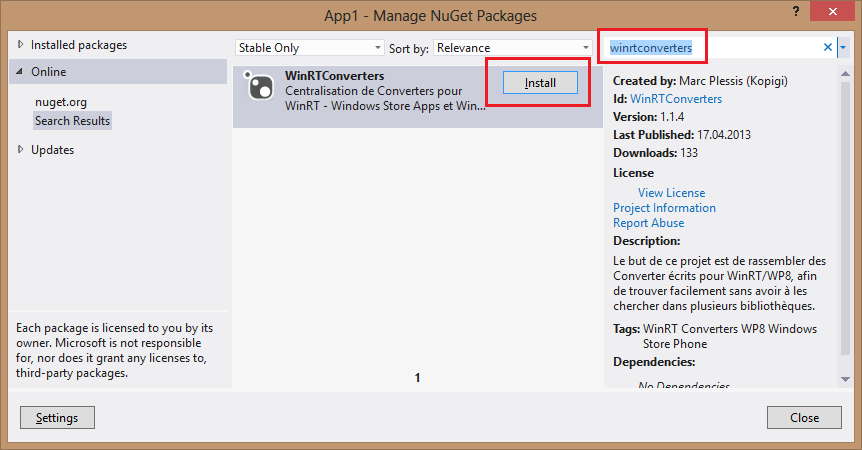This screenshot has width=862, height=450.
Task: Close the Manage NuGet Packages window
Action: click(832, 11)
